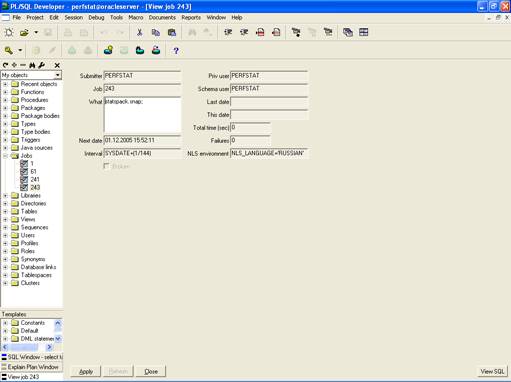
Task: Open the Macro menu
Action: coord(136,17)
